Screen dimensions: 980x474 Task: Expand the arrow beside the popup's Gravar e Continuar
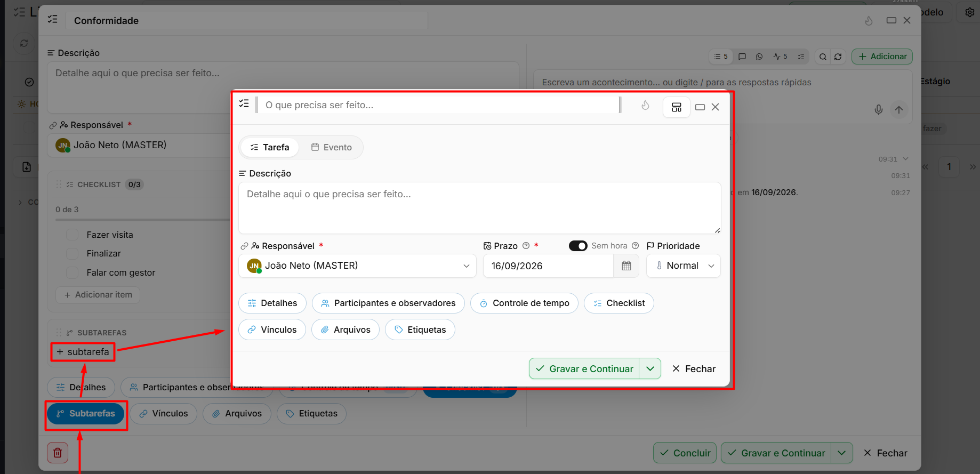point(650,368)
